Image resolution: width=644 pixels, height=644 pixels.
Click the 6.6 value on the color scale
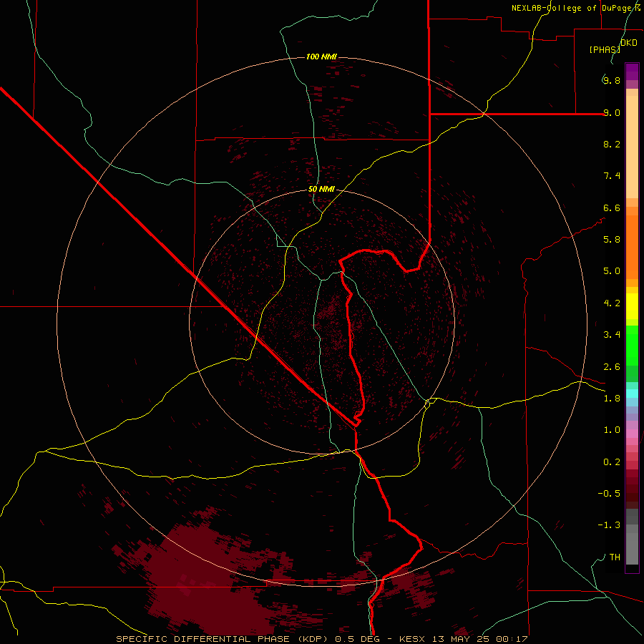[612, 208]
